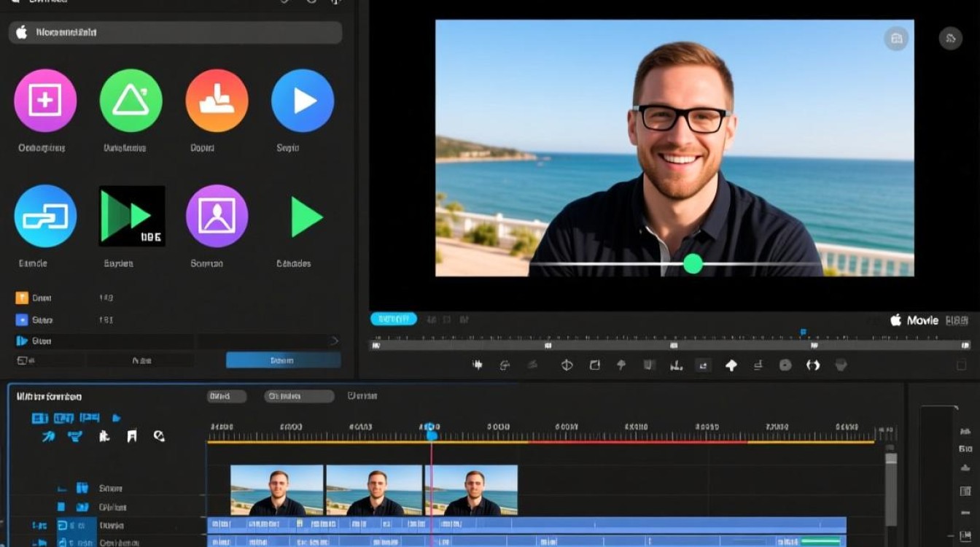
Task: Open the plain green play-triangle icon
Action: click(x=306, y=217)
